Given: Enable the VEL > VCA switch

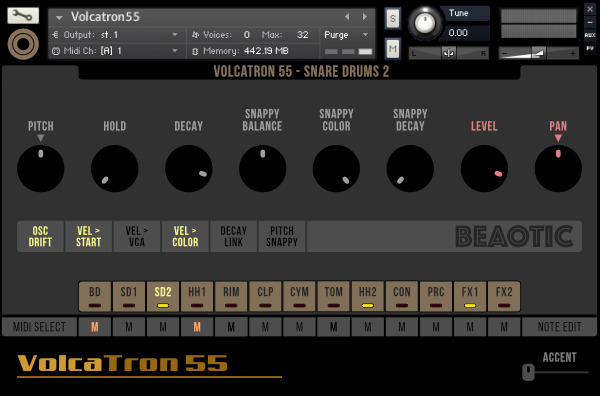Looking at the screenshot, I should (x=137, y=236).
